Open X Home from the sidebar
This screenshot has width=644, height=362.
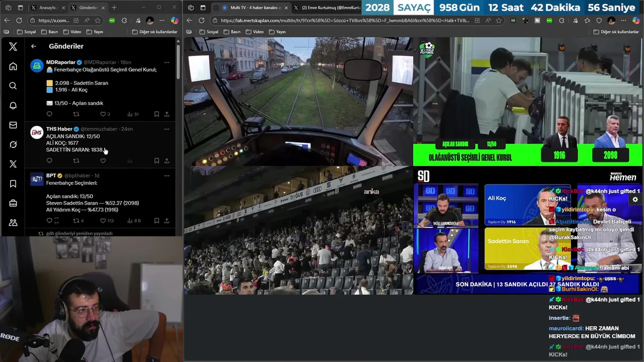13,66
